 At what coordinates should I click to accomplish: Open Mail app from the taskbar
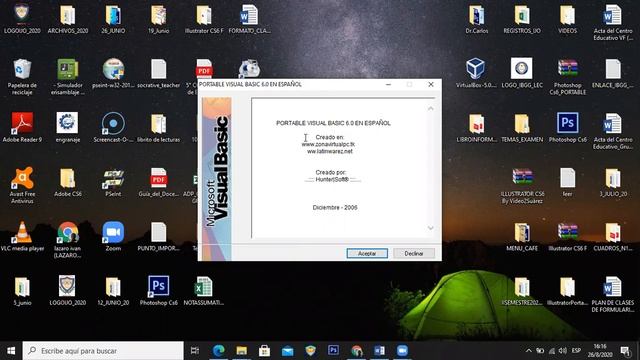pyautogui.click(x=287, y=351)
